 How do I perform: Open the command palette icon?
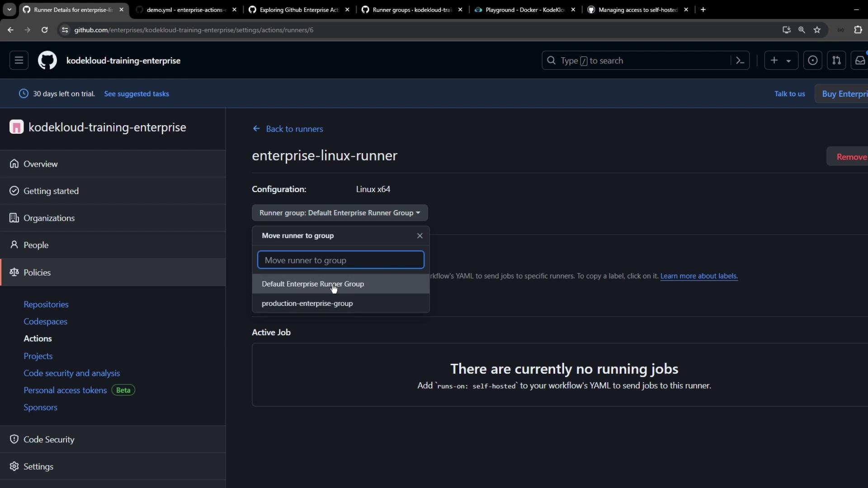[x=740, y=61]
